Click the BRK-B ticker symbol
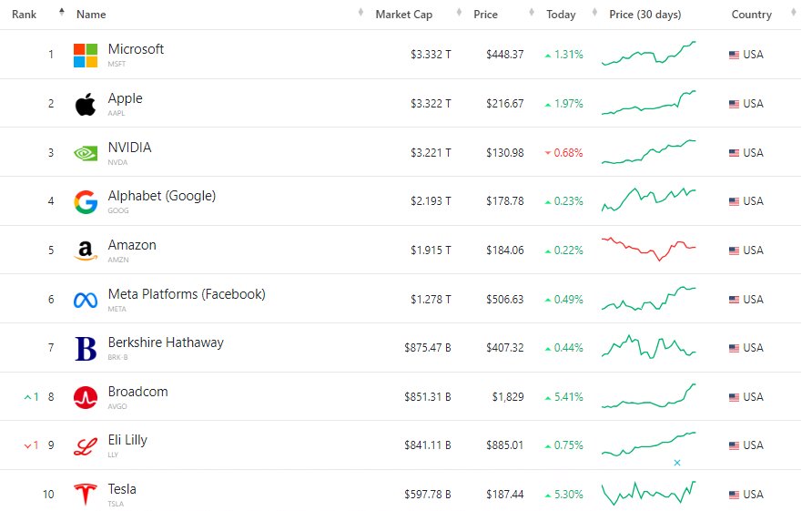Screen dimensions: 812x511 [117, 358]
